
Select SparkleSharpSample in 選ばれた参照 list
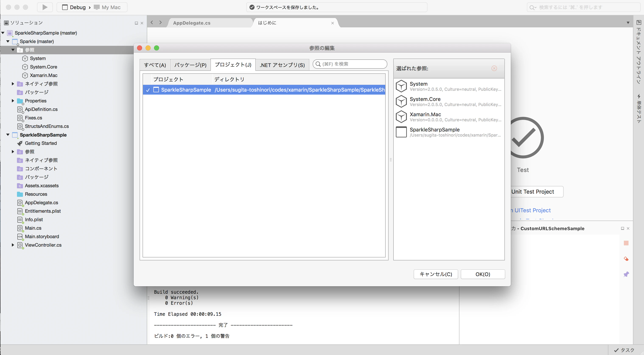449,132
